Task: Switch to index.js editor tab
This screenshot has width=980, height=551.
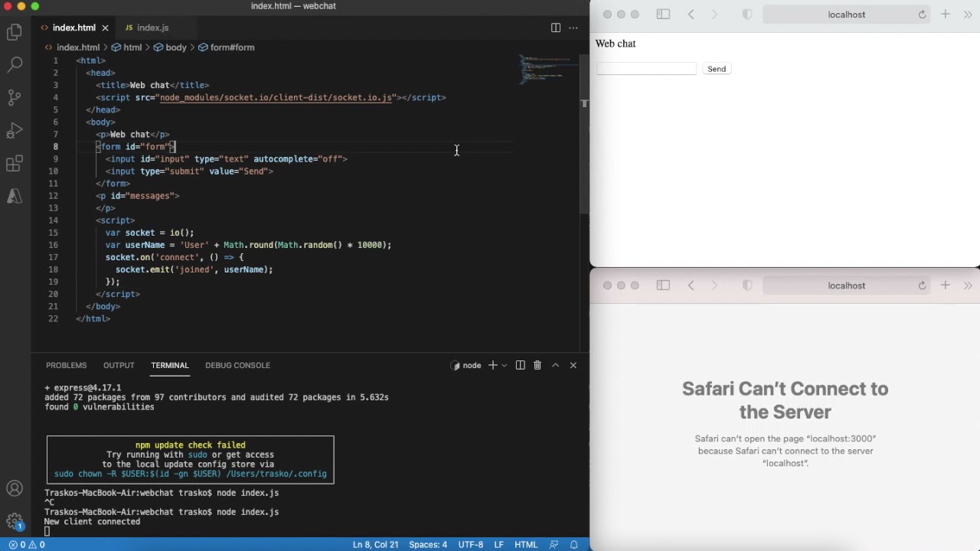Action: [x=152, y=28]
